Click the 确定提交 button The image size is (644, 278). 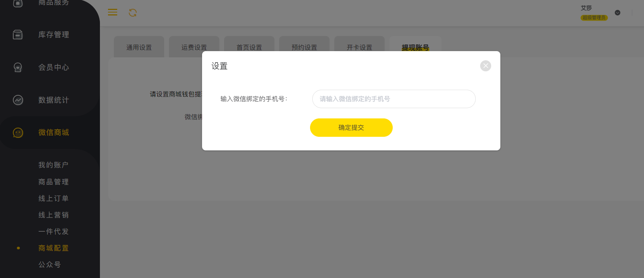[351, 128]
